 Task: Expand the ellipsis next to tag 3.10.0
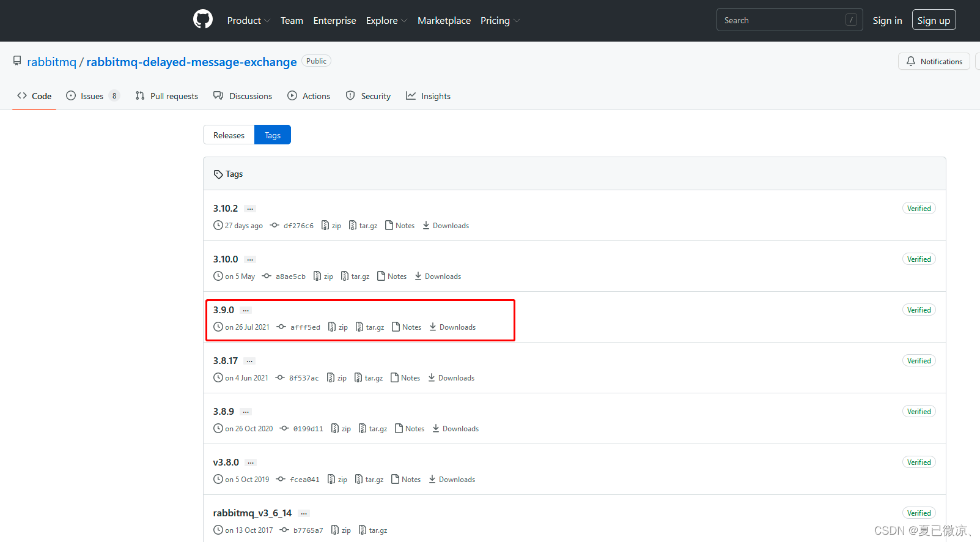[x=250, y=259]
